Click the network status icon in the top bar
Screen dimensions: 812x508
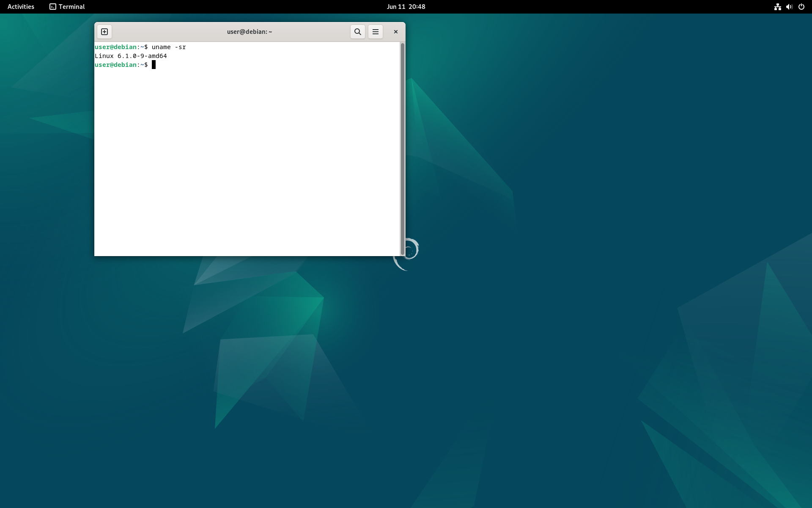[777, 7]
